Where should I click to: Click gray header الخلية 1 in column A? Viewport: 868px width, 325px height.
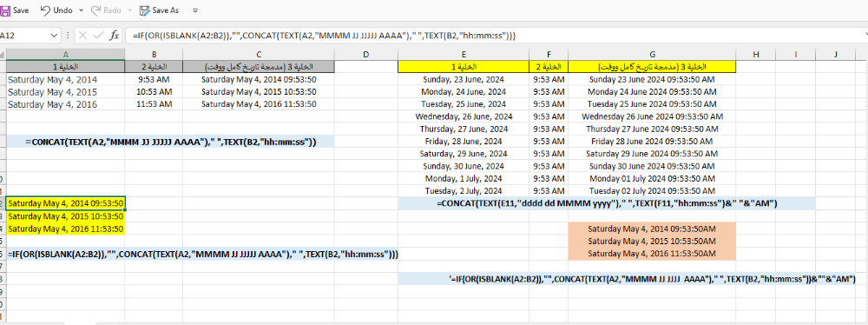point(65,67)
